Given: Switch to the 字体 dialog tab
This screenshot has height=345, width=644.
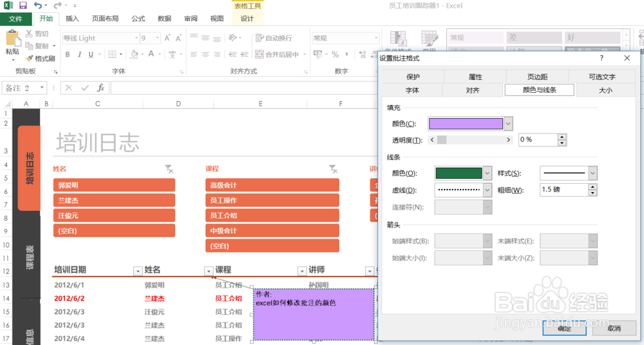Looking at the screenshot, I should 412,90.
